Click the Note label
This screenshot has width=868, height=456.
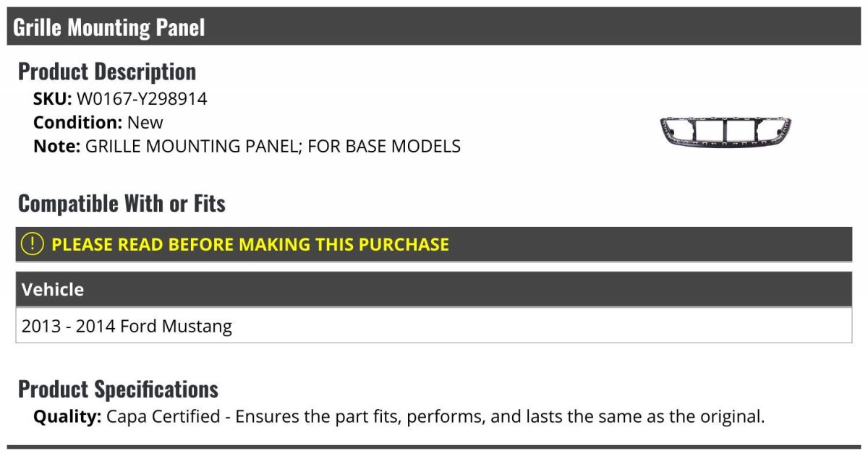56,146
